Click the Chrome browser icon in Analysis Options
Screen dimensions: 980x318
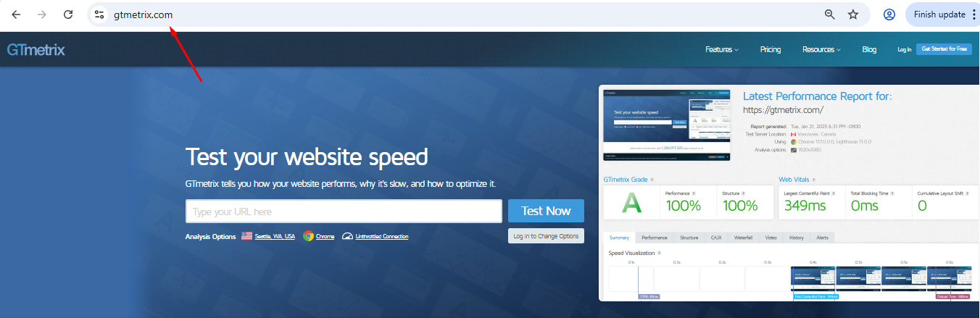(309, 236)
